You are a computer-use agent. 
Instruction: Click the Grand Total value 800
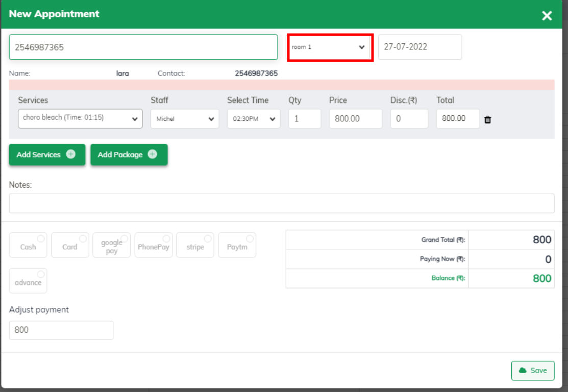[542, 240]
